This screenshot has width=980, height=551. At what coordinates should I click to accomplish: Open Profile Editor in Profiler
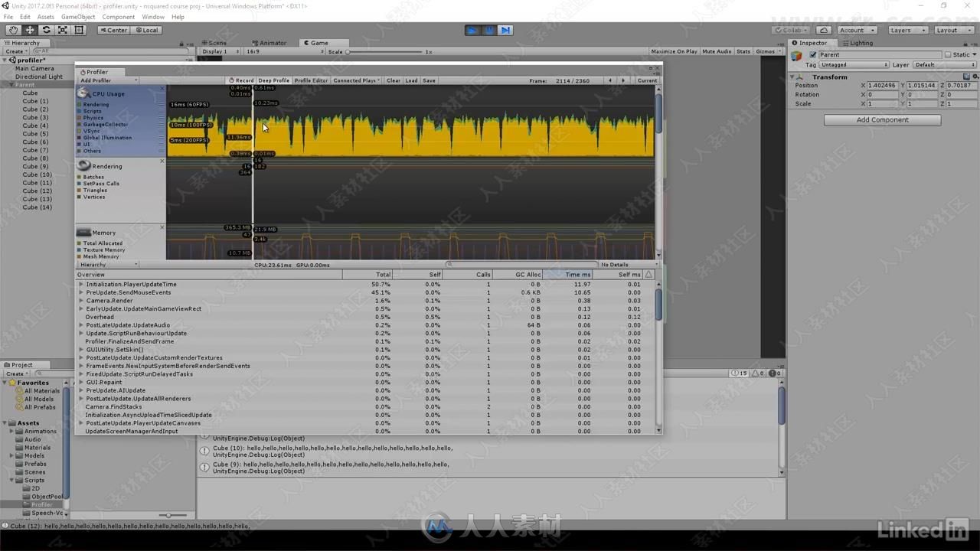(311, 80)
